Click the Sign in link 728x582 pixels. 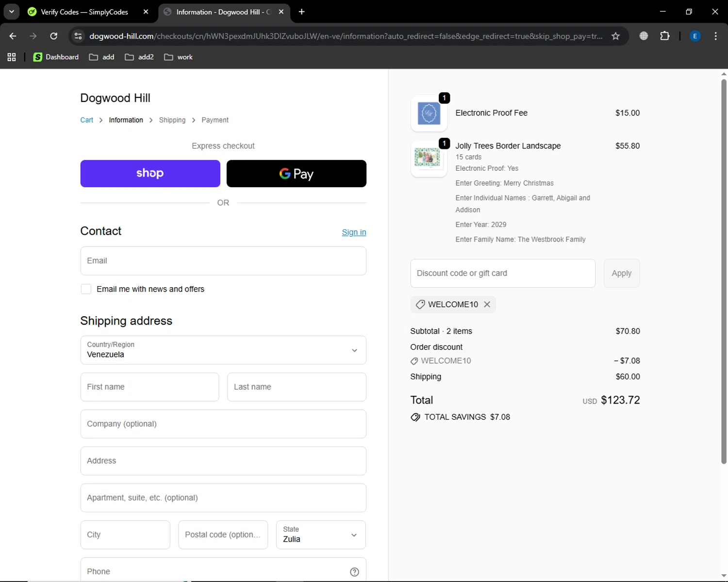point(354,232)
